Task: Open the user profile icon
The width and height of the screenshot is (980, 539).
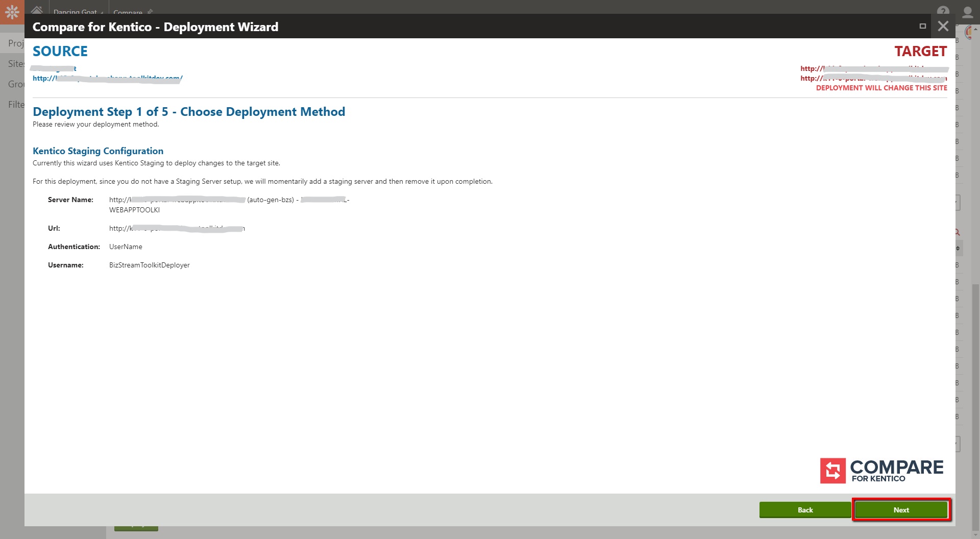Action: click(967, 11)
